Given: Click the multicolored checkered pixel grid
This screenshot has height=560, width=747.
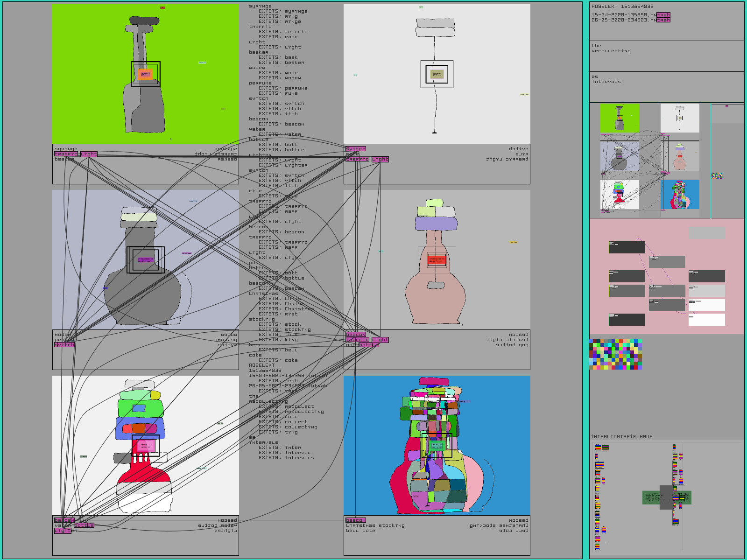Looking at the screenshot, I should coord(616,355).
